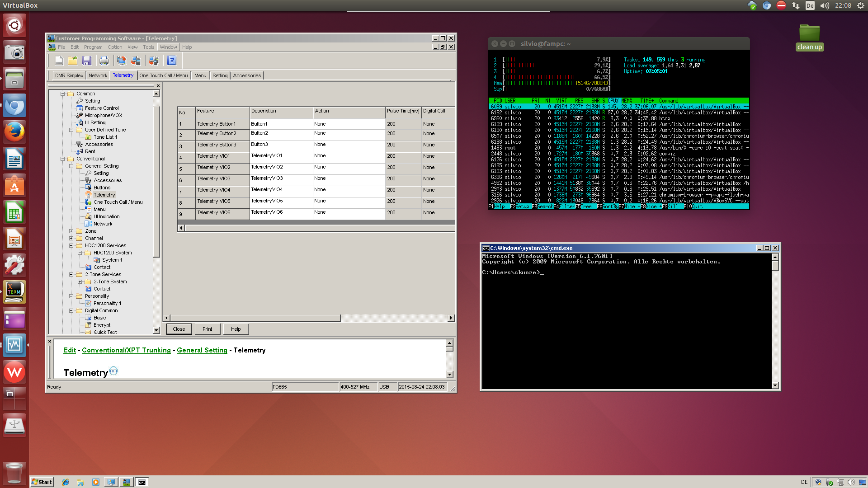Image resolution: width=868 pixels, height=488 pixels.
Task: Open the clean up folder on desktop
Action: [809, 38]
